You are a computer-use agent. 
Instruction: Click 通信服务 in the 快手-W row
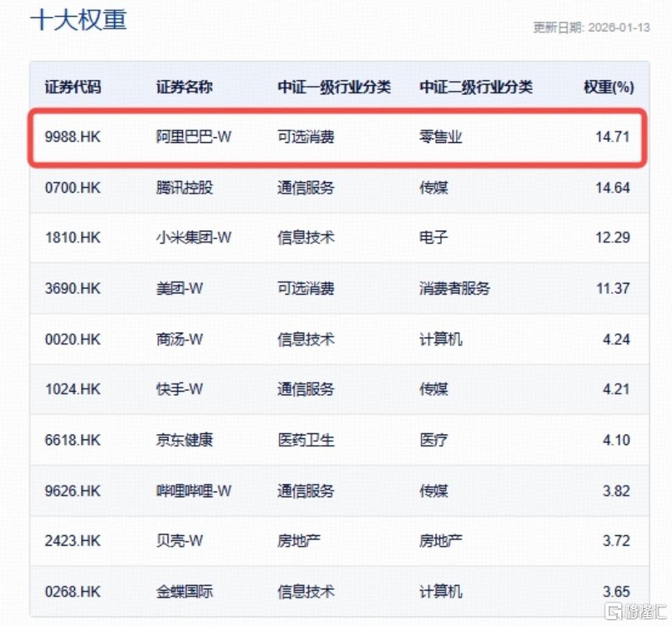point(306,390)
